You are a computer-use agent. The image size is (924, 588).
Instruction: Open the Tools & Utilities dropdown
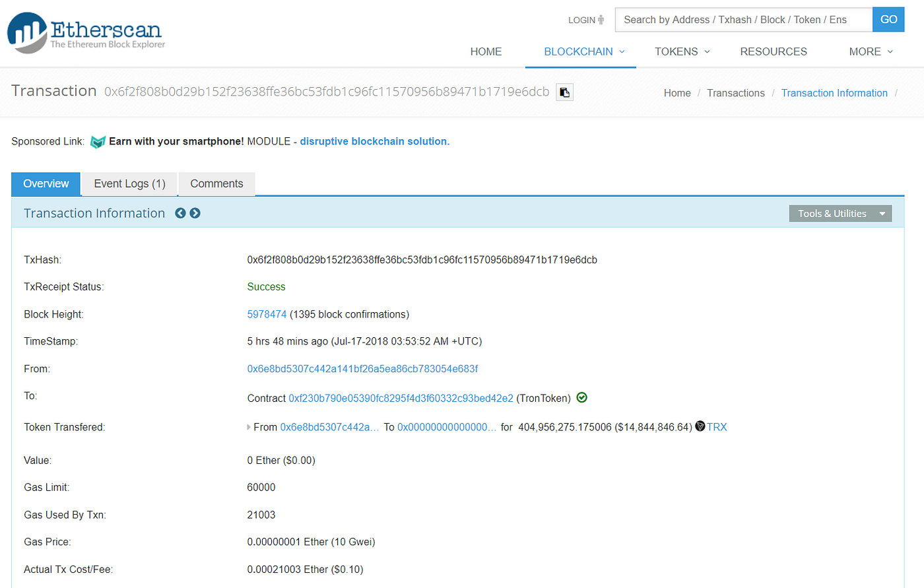pos(840,213)
